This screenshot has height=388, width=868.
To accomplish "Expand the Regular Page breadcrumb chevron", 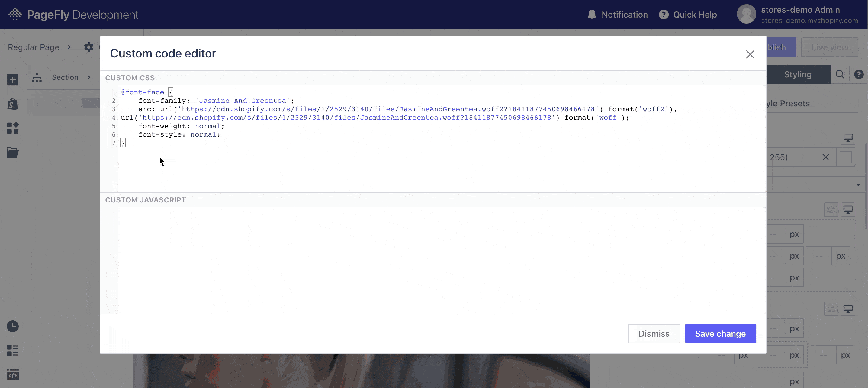I will click(x=69, y=47).
